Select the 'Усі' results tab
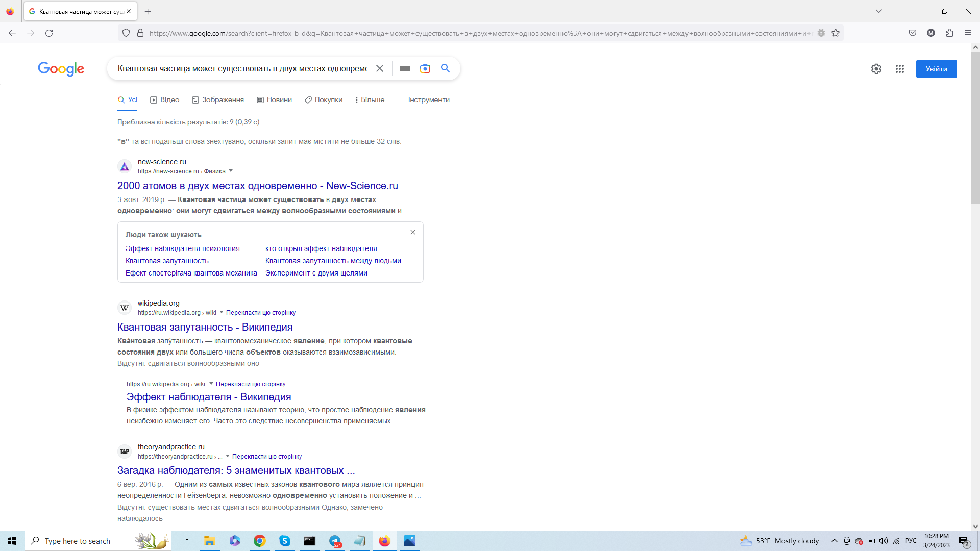Viewport: 980px width, 551px height. point(128,100)
